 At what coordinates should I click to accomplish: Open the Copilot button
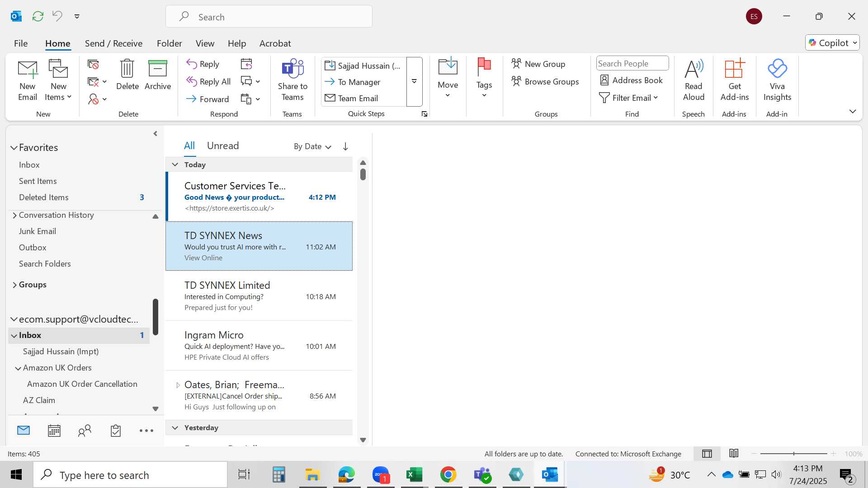(832, 42)
